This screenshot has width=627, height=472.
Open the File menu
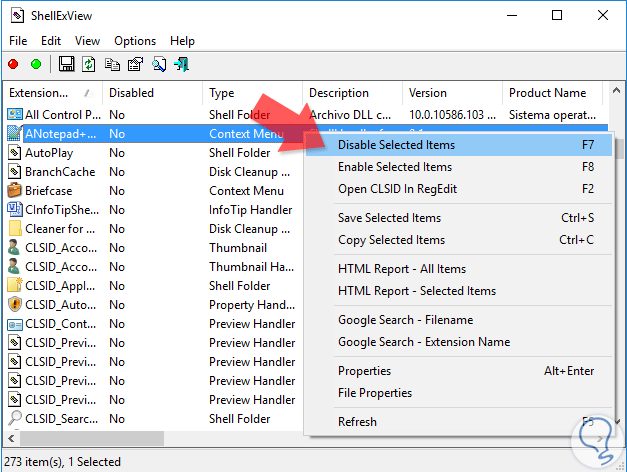click(18, 41)
